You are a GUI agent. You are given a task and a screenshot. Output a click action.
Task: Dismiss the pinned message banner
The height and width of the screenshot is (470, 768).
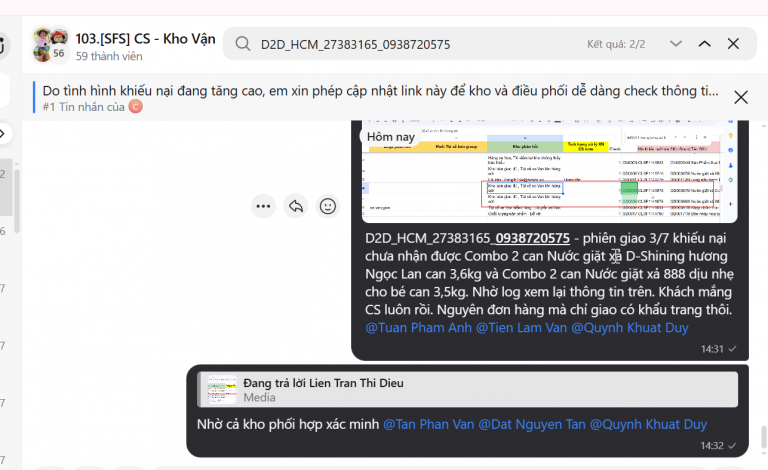[x=741, y=97]
